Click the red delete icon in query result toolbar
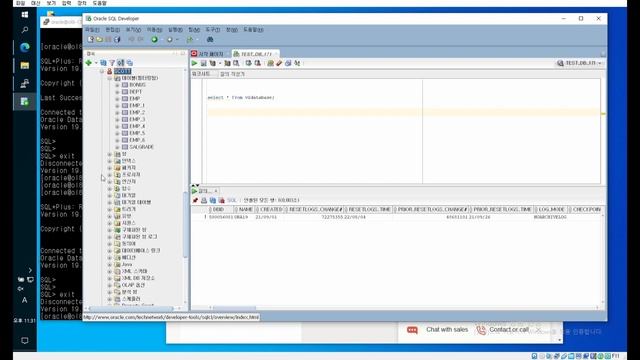This screenshot has height=360, width=640. 222,200
